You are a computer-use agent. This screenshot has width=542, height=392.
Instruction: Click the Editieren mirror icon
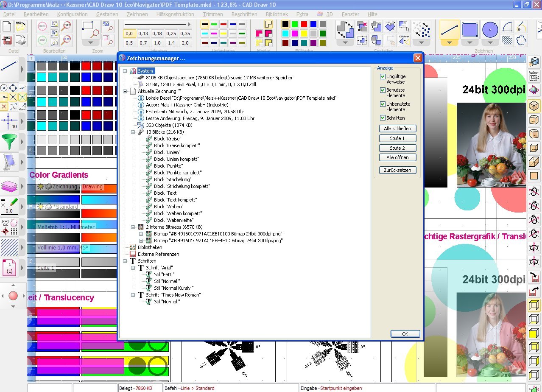(404, 40)
